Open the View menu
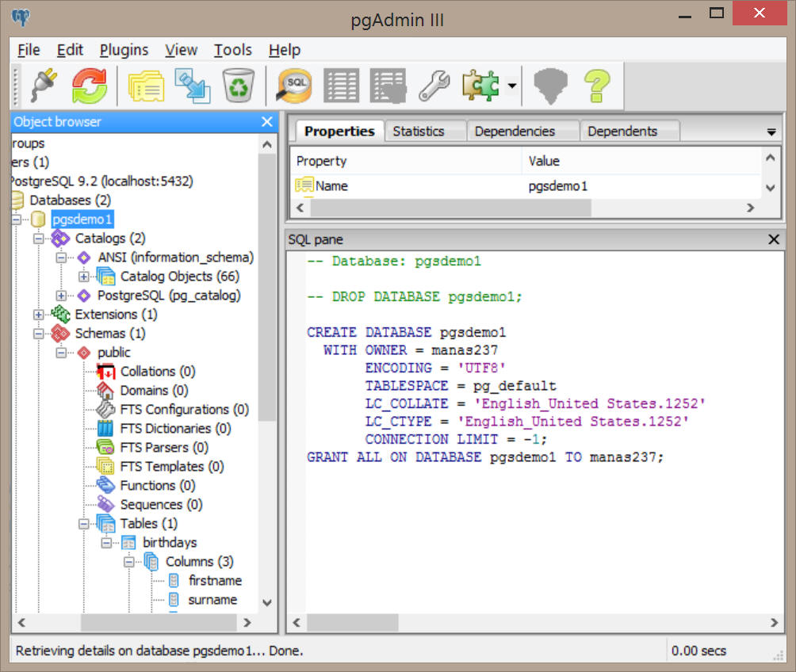This screenshot has width=796, height=672. pyautogui.click(x=181, y=50)
